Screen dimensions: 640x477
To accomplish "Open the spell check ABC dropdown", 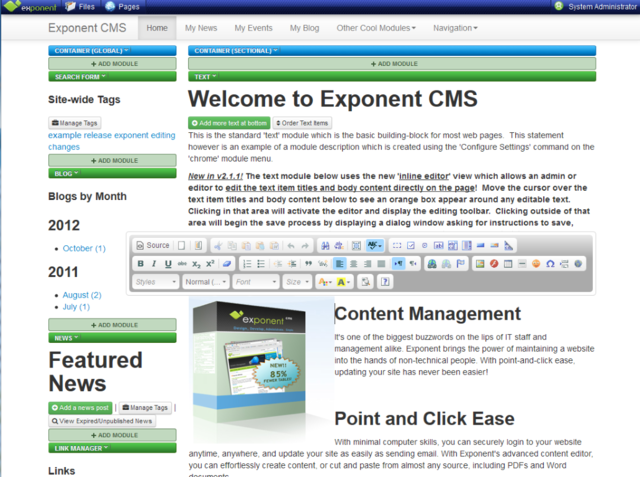I will click(374, 246).
